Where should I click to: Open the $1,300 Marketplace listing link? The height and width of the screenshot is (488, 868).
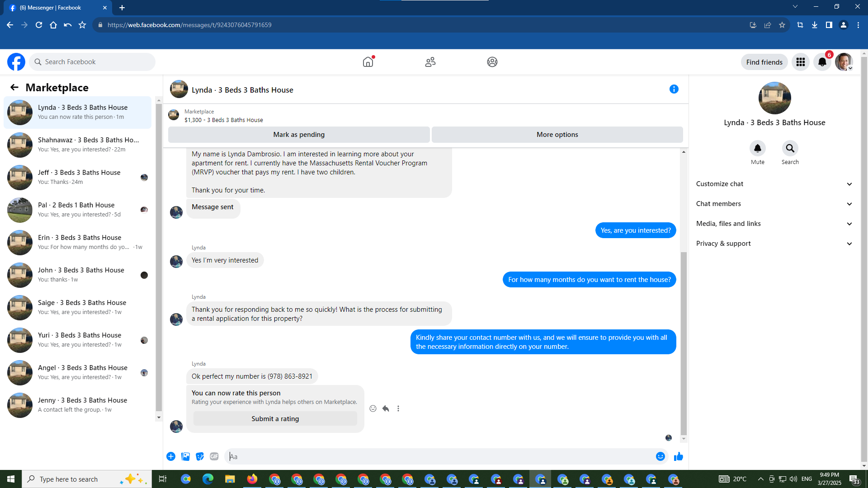coord(223,120)
